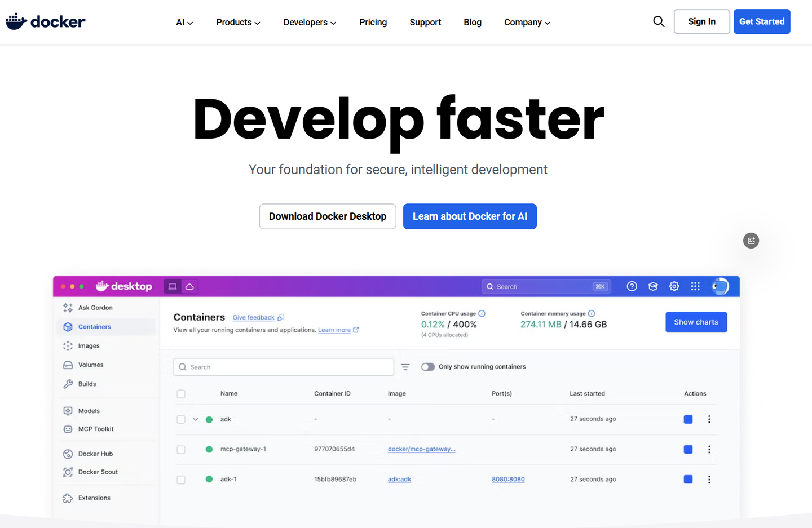Collapse the adk container group chevron
This screenshot has width=812, height=528.
click(196, 419)
